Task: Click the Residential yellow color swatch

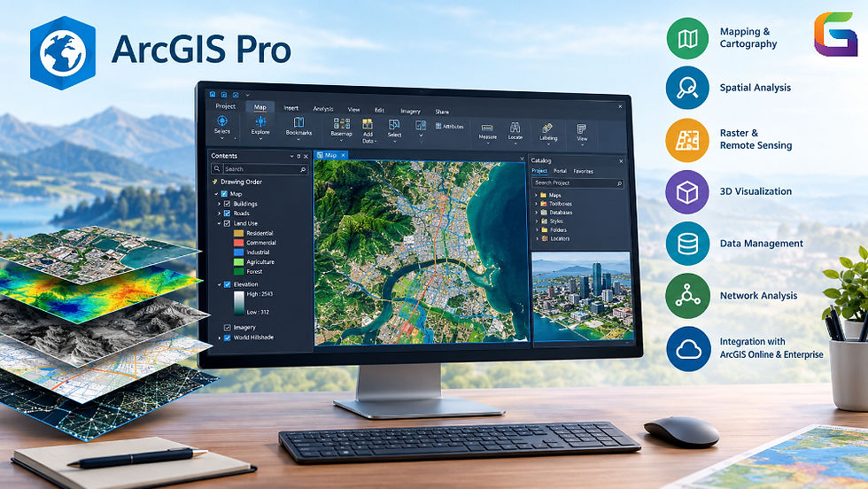Action: coord(238,233)
